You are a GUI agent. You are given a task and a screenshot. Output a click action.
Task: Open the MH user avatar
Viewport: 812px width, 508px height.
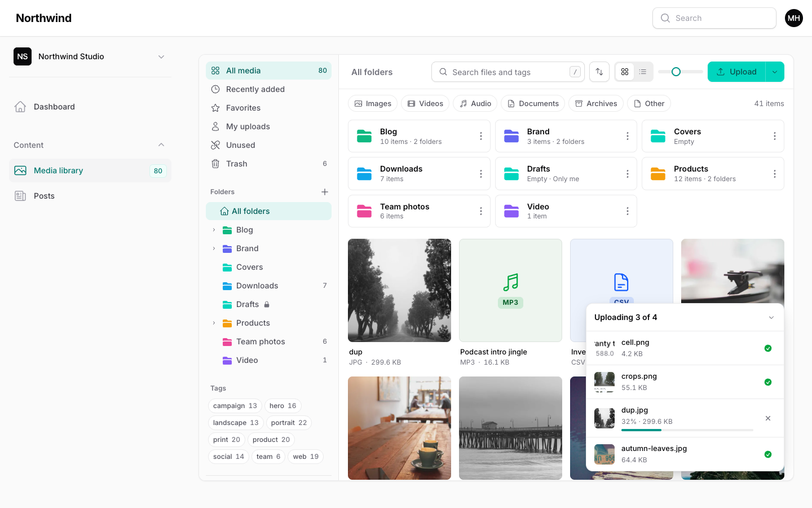[x=794, y=18]
